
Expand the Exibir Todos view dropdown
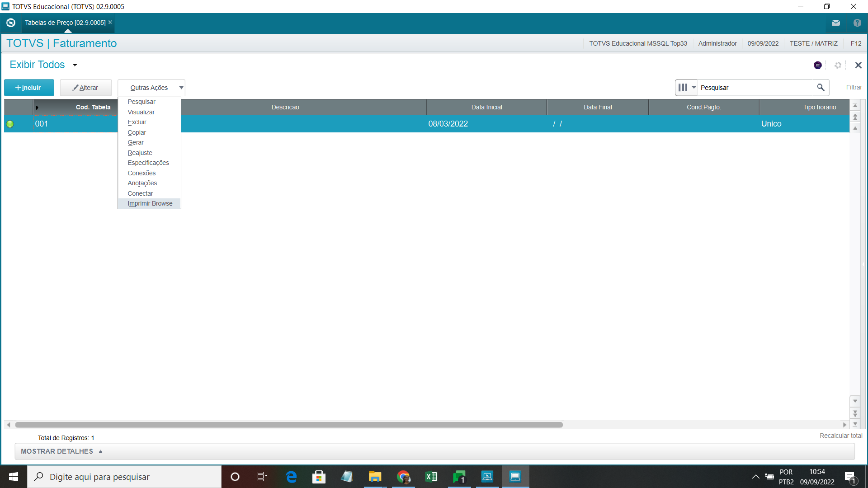tap(75, 65)
